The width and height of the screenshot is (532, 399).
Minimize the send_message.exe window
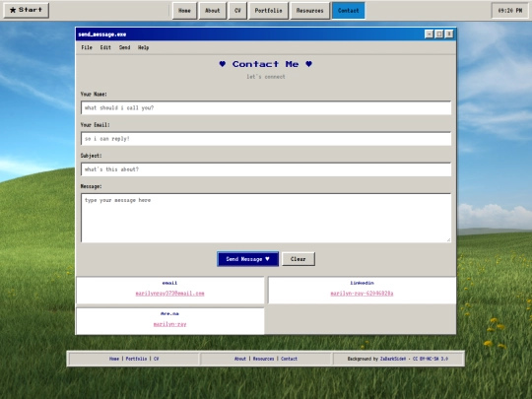(429, 33)
